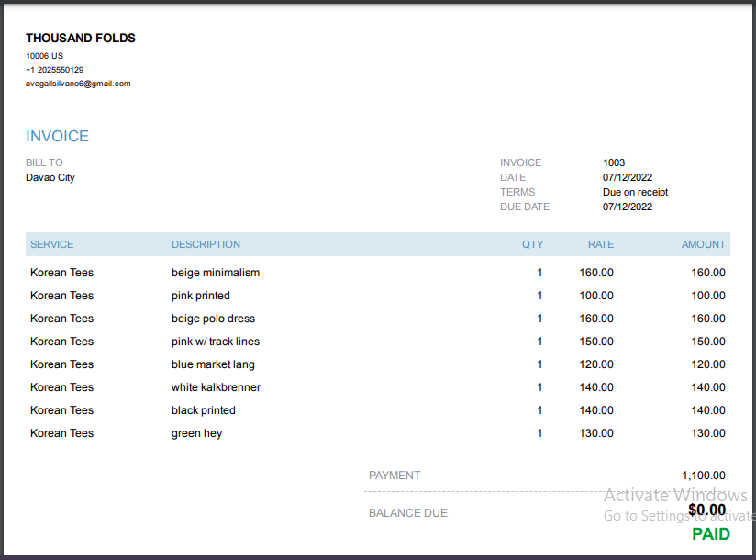Select the blue market lang description
The height and width of the screenshot is (560, 756).
213,364
